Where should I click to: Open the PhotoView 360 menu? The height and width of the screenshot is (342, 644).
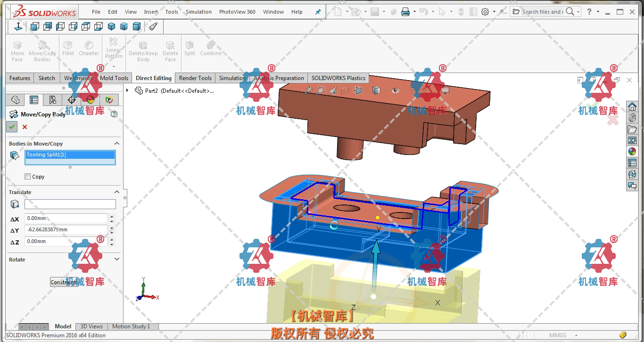tap(237, 12)
